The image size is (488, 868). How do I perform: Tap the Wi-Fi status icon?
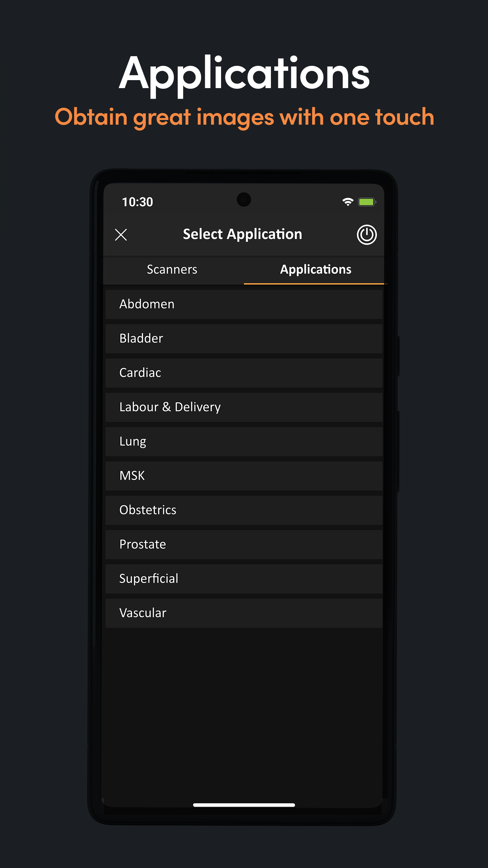click(348, 202)
